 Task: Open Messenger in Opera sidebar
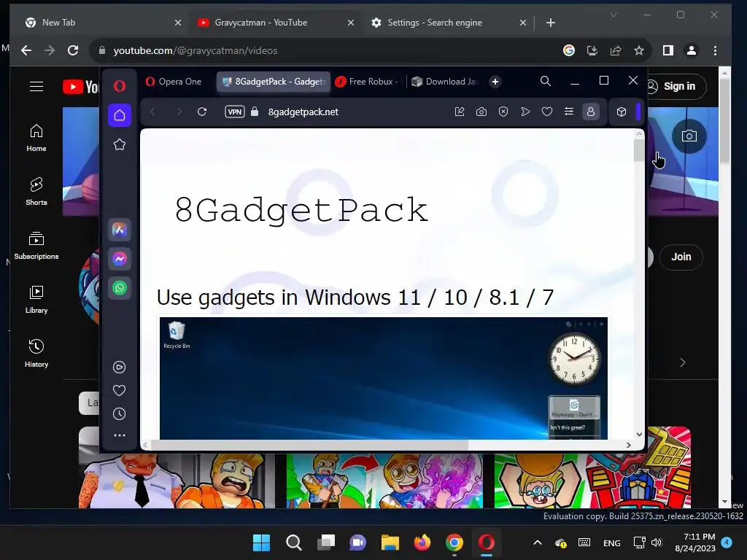coord(120,259)
